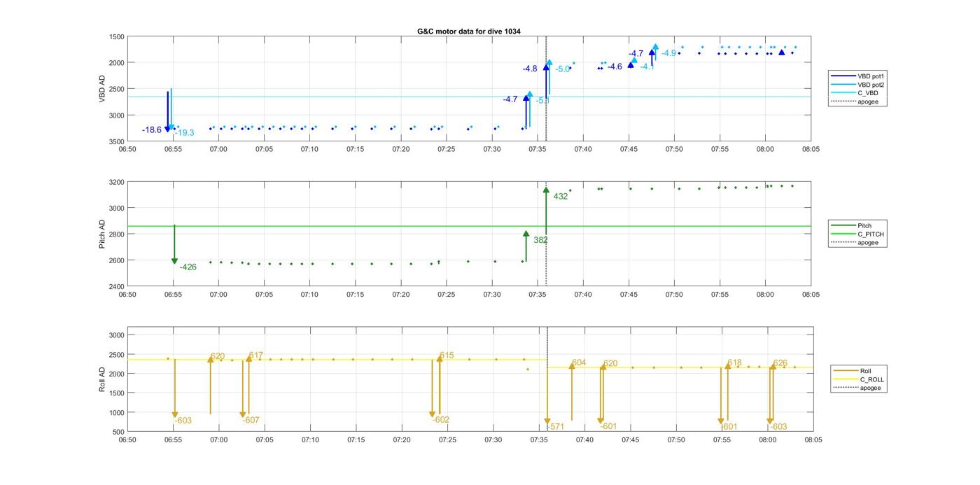The width and height of the screenshot is (980, 485).
Task: Click the "1000" y-axis tick in Roll plot
Action: 116,413
